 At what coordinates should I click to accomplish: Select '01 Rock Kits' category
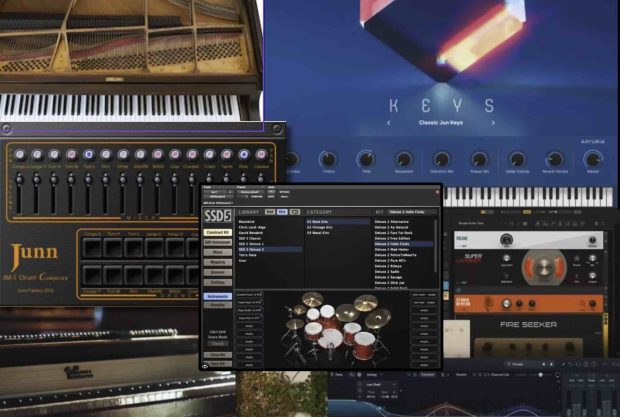pos(338,222)
